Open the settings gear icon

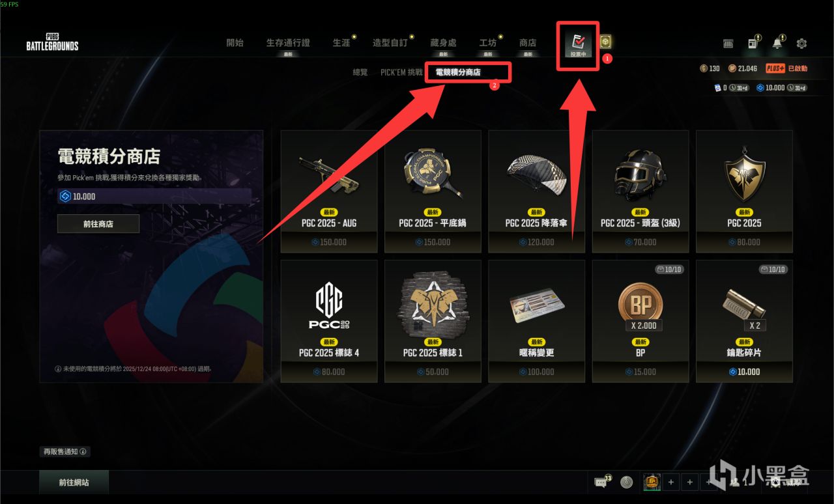[801, 44]
